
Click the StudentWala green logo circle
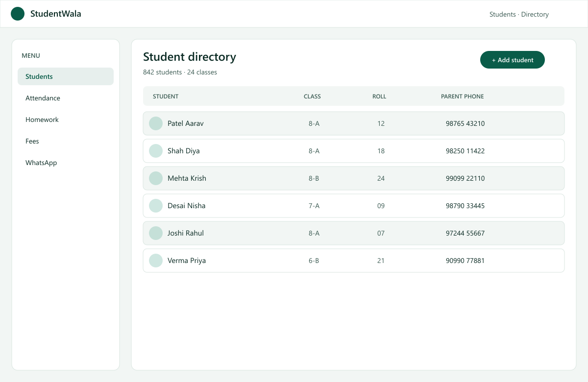(18, 14)
